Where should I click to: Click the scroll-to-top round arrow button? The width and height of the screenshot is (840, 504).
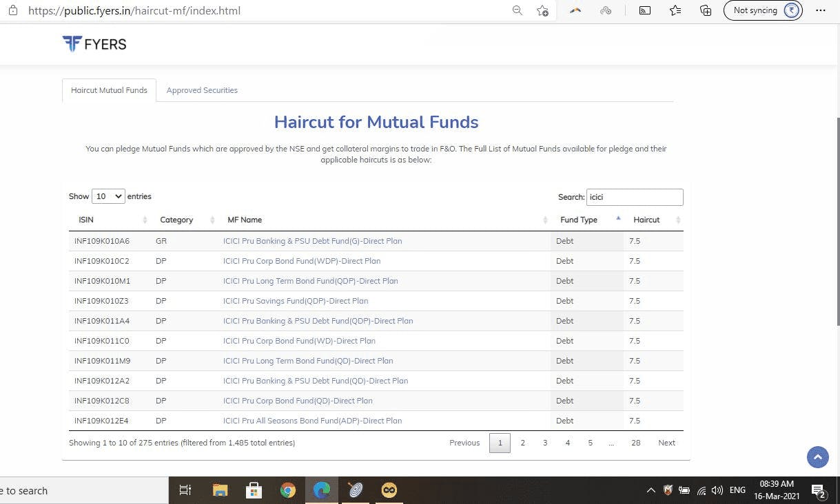pos(818,456)
